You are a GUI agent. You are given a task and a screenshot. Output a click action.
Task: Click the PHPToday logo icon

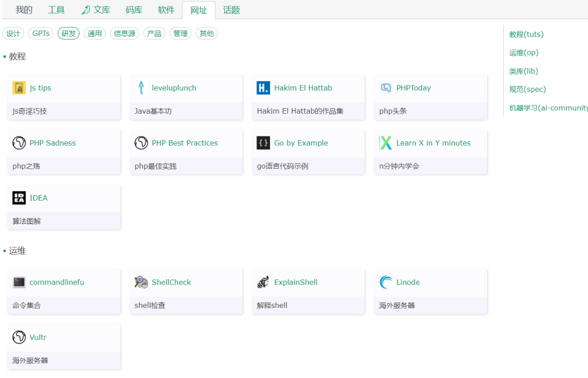385,88
